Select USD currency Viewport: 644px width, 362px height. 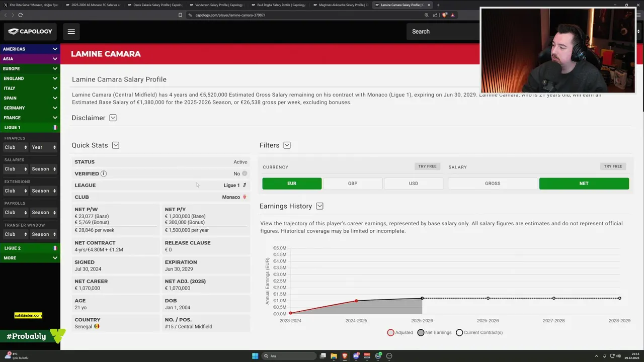click(414, 184)
